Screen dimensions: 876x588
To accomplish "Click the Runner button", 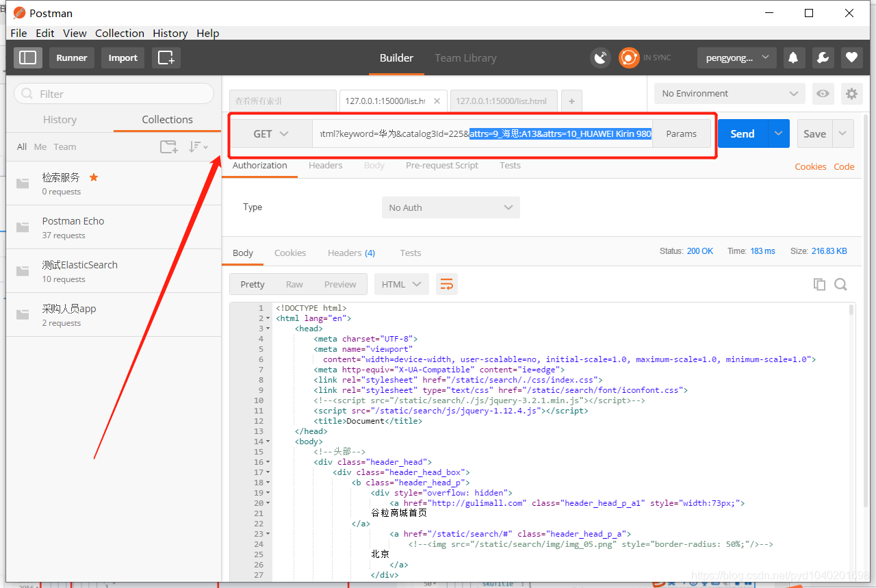I will 72,57.
